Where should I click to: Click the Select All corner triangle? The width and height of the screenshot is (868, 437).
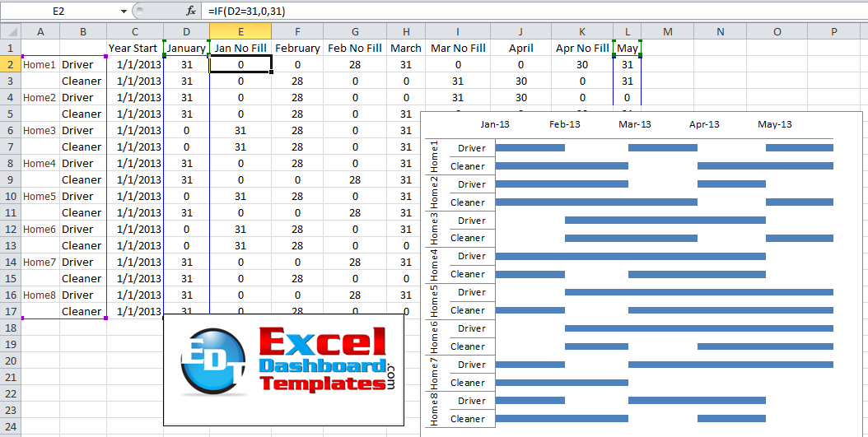[x=10, y=31]
